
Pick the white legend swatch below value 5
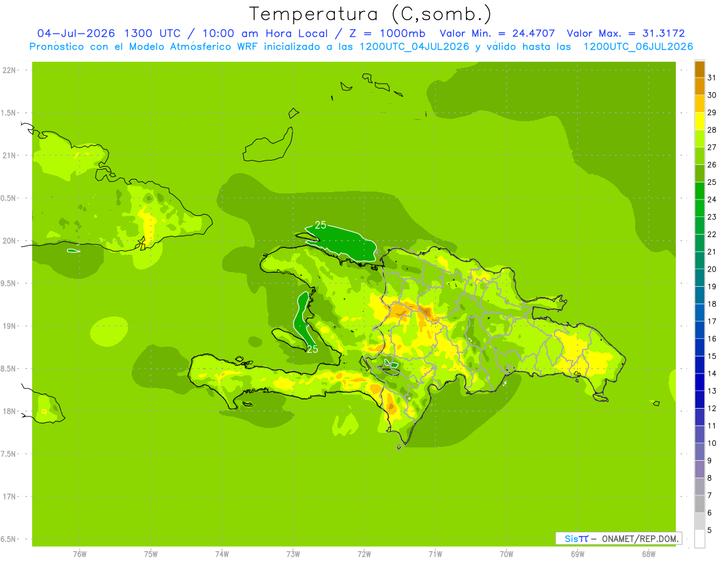click(699, 539)
